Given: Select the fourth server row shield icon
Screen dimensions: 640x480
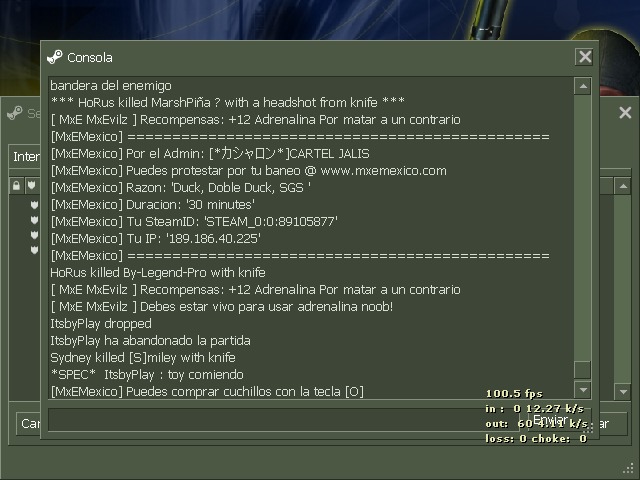Looking at the screenshot, I should [x=34, y=249].
